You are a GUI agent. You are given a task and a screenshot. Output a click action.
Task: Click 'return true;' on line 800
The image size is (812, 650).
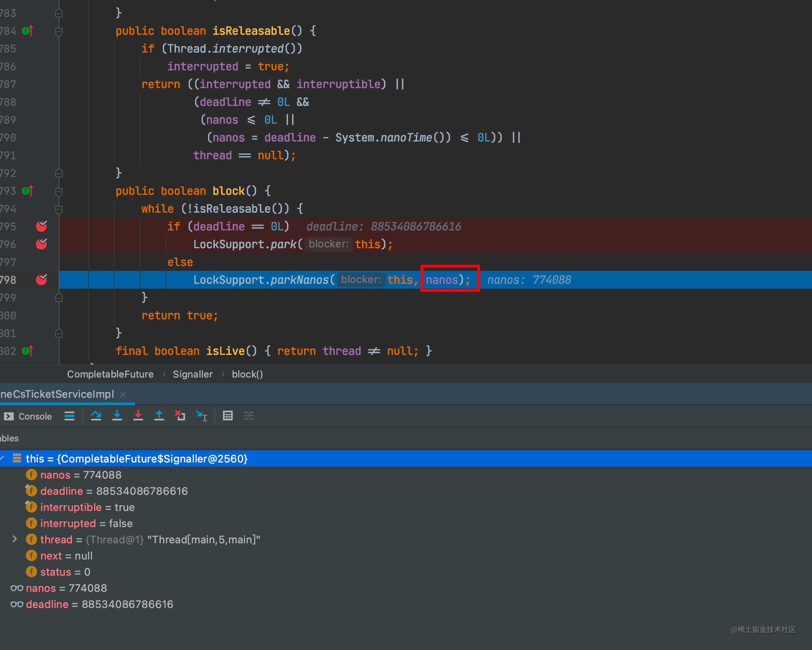pyautogui.click(x=180, y=315)
